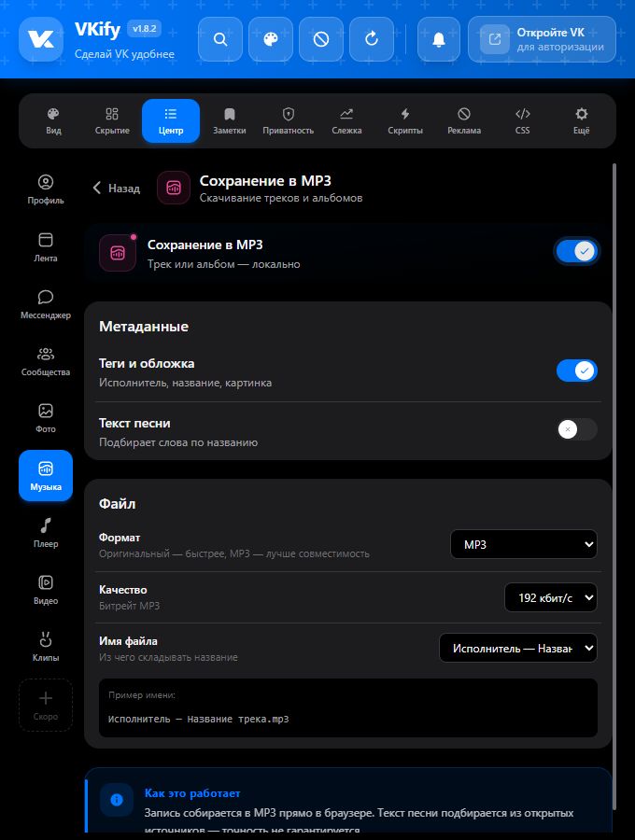Click the MP3 icon beside page title
The height and width of the screenshot is (840, 635).
[x=174, y=188]
